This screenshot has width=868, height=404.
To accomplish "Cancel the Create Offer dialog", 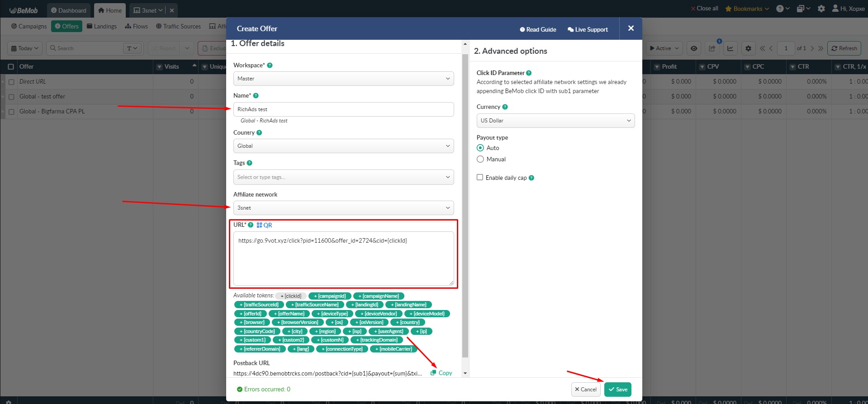I will click(x=586, y=389).
